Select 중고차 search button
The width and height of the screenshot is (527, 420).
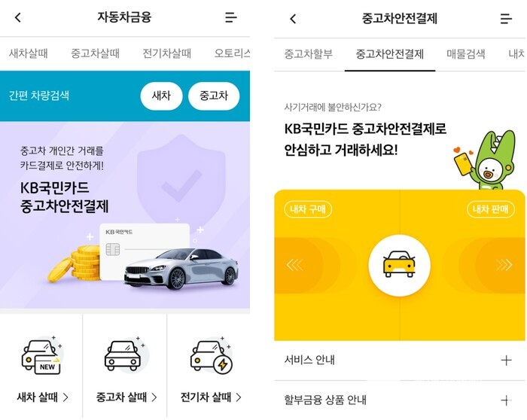[x=214, y=96]
